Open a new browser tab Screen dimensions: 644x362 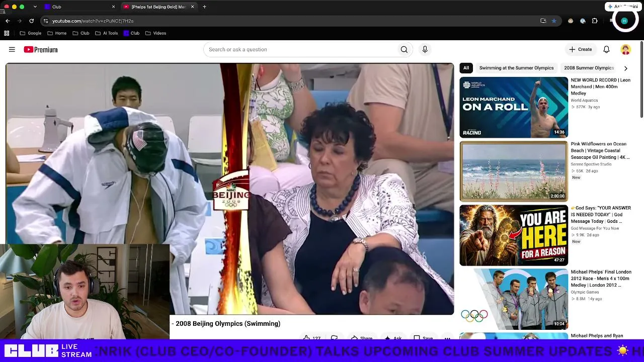pyautogui.click(x=204, y=7)
